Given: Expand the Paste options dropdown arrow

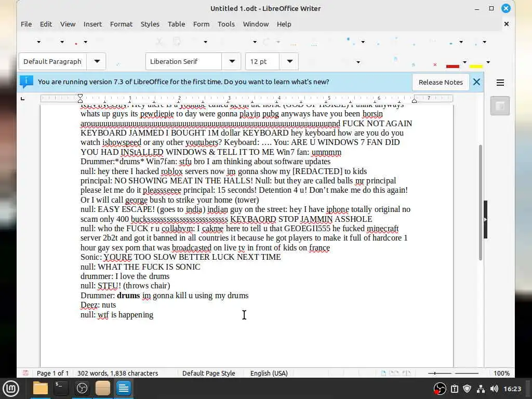Looking at the screenshot, I should [205, 42].
